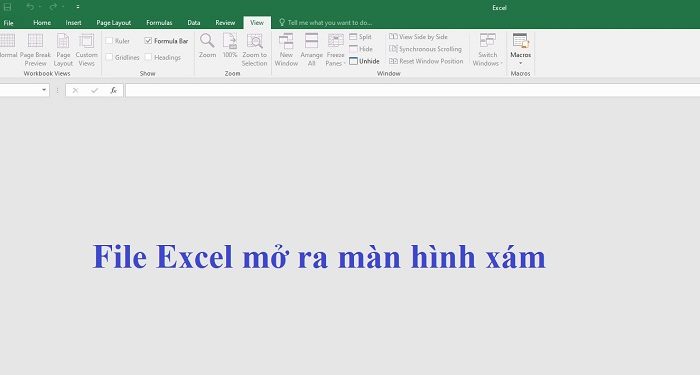This screenshot has height=375, width=700.
Task: Open the Formulas tab
Action: click(x=159, y=23)
